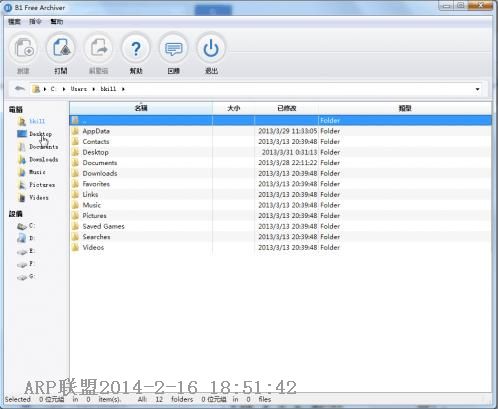Open the Help (幫助) menu in the menu bar
Image resolution: width=498 pixels, height=409 pixels.
click(56, 22)
